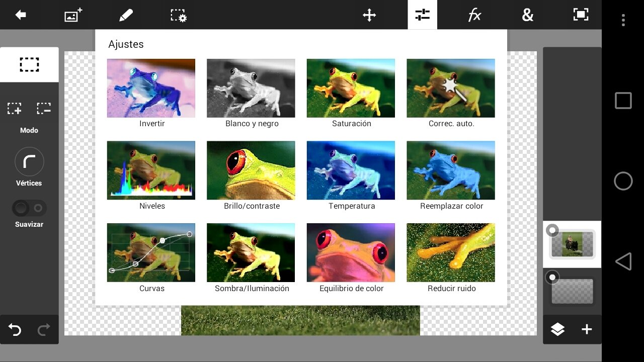Tap Android home circle button
Screen dimensions: 644x362
tap(623, 181)
